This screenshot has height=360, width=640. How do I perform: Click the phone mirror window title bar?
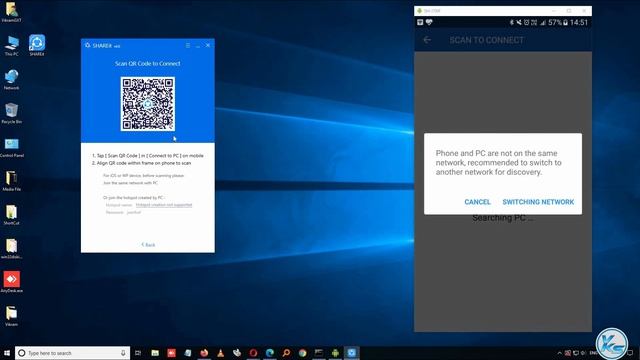click(502, 11)
